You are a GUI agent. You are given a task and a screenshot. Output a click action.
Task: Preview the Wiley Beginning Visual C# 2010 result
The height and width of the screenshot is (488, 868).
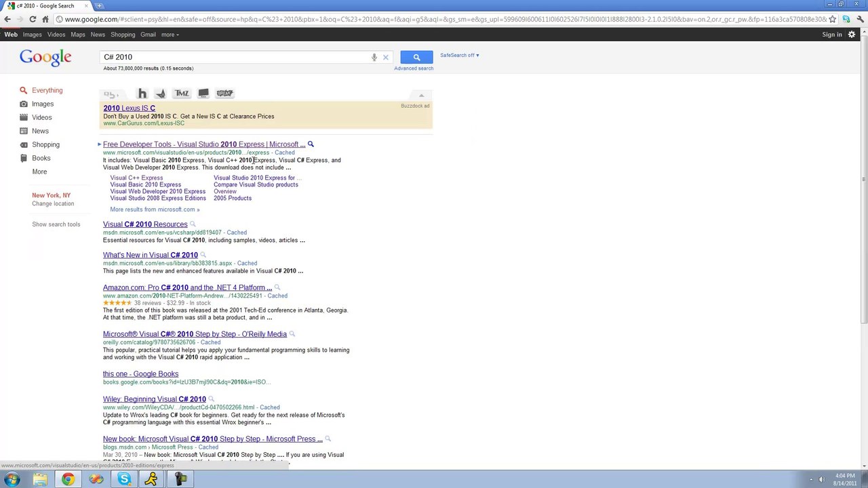pos(211,400)
